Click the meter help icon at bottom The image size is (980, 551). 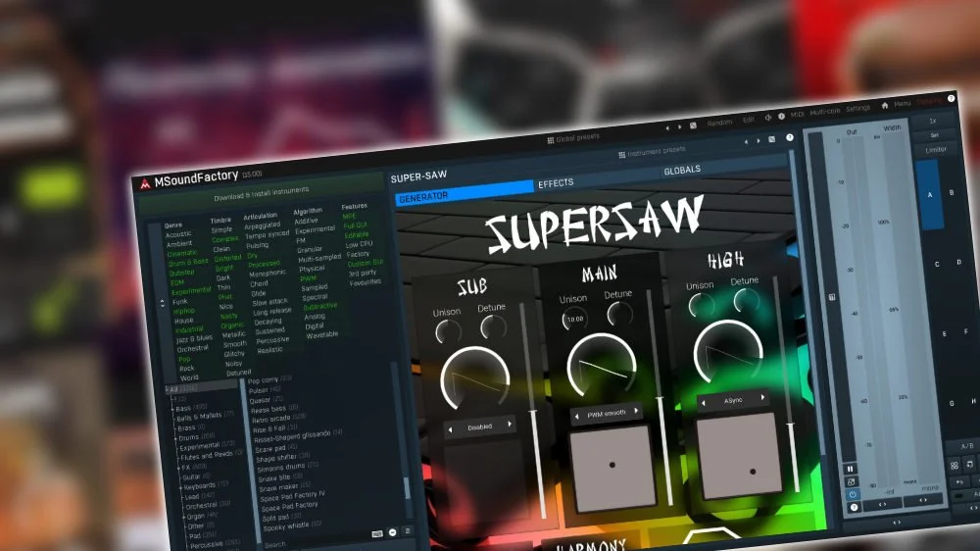(854, 507)
